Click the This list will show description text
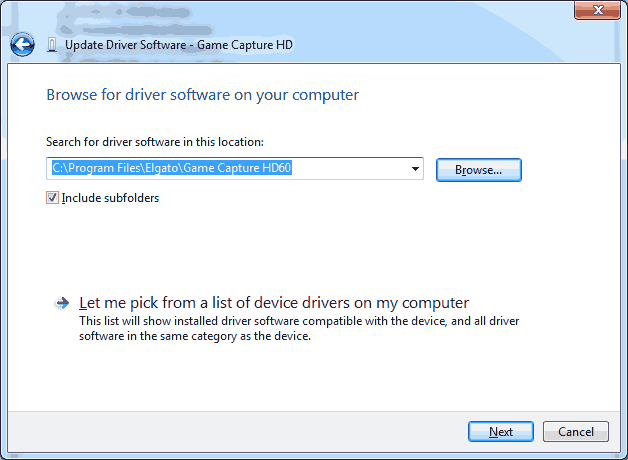628x460 pixels. (x=299, y=328)
